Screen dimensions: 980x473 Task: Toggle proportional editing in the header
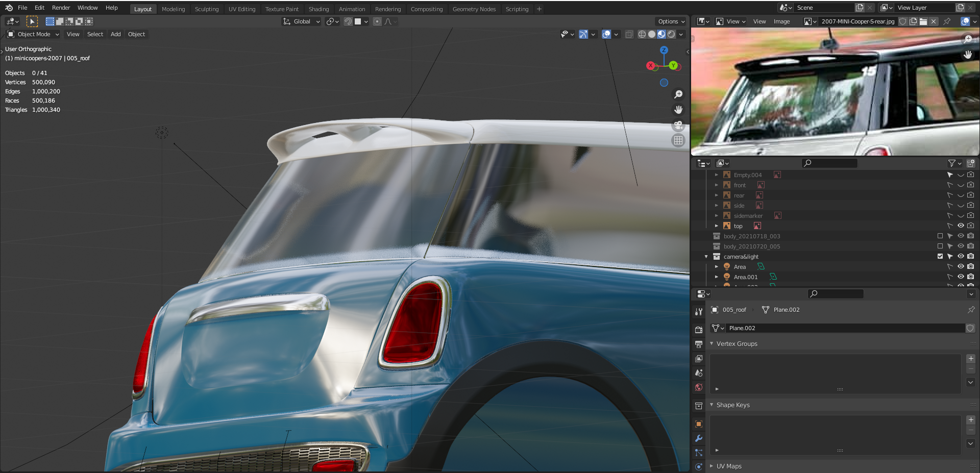[376, 21]
